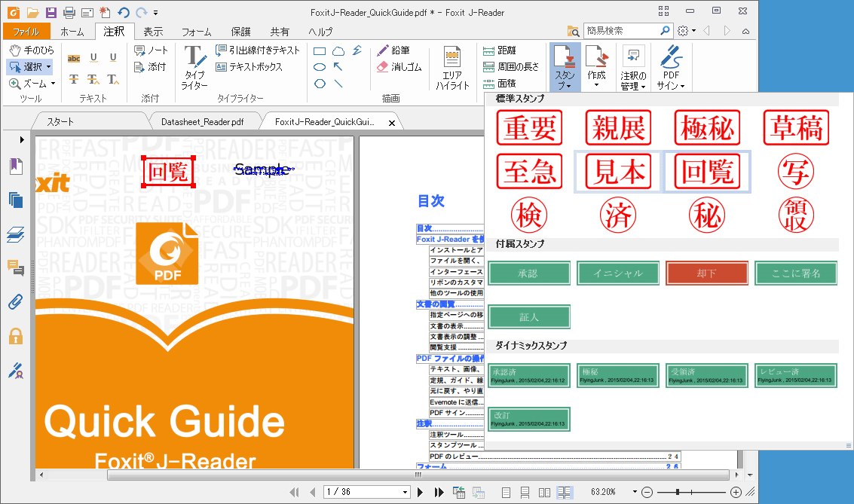
Task: Select the Distance (距離) measure tool
Action: point(500,50)
